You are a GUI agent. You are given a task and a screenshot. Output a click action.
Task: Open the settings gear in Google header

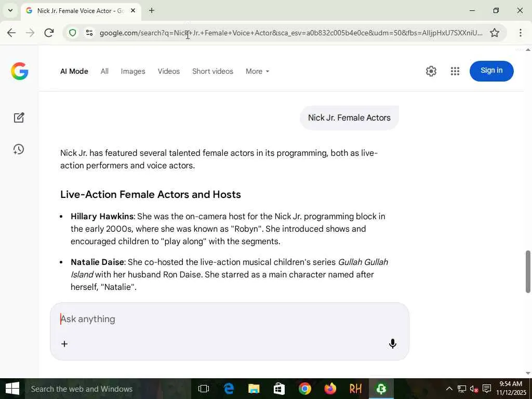[x=431, y=71]
